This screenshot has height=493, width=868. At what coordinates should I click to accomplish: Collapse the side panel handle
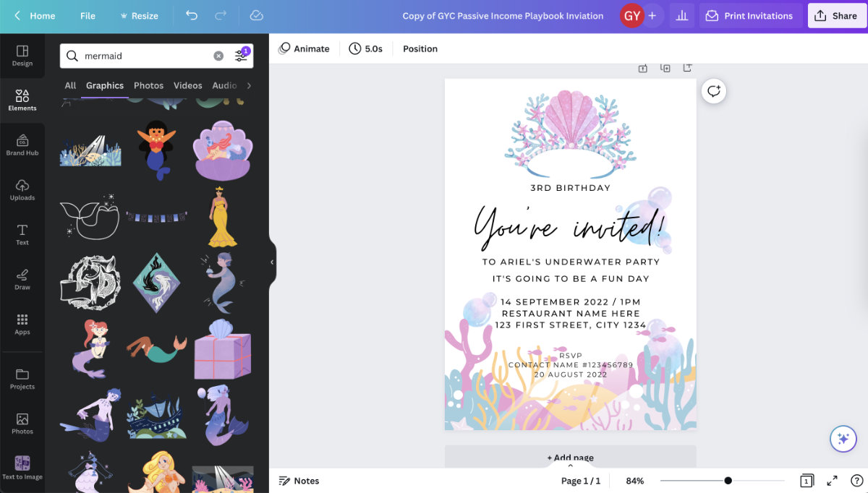tap(273, 262)
